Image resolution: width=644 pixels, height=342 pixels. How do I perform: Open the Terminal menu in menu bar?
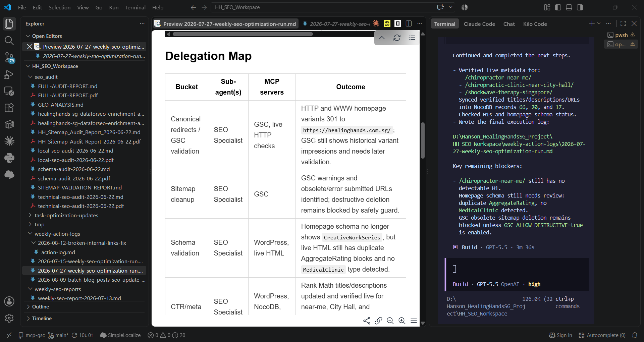tap(135, 7)
